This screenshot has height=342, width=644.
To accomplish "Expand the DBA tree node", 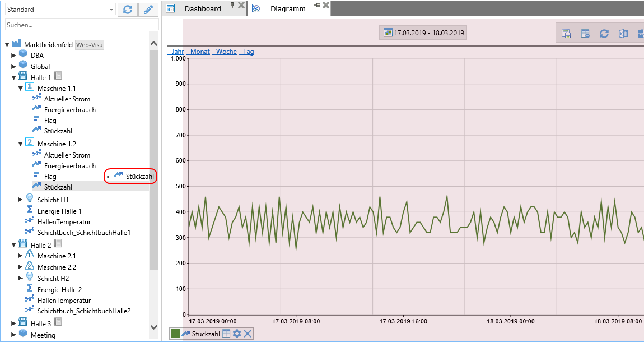I will click(14, 56).
